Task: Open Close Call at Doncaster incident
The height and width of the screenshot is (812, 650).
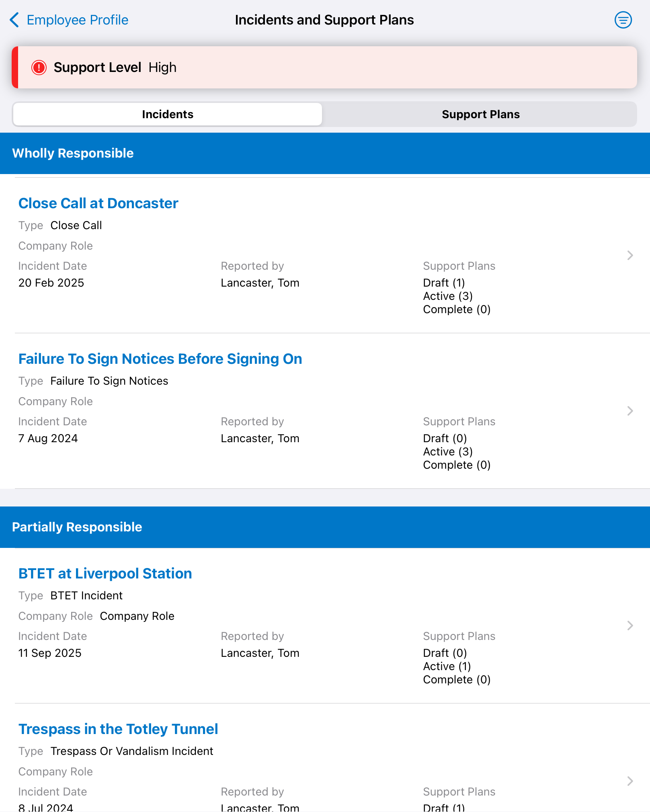Action: [x=98, y=203]
